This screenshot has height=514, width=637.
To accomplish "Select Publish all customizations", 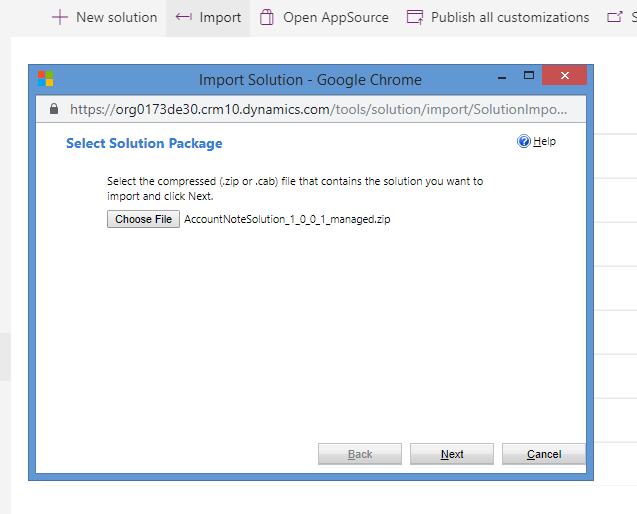I will click(x=499, y=17).
